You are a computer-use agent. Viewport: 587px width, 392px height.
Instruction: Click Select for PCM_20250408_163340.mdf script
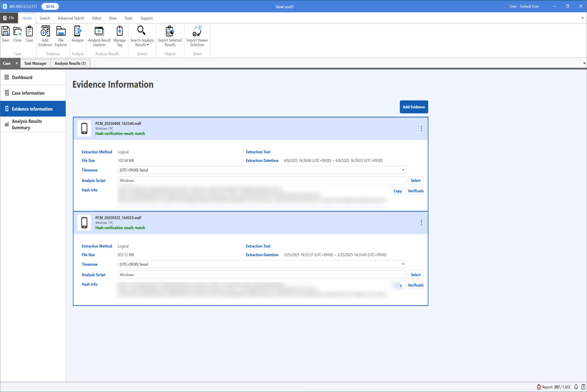coord(416,180)
